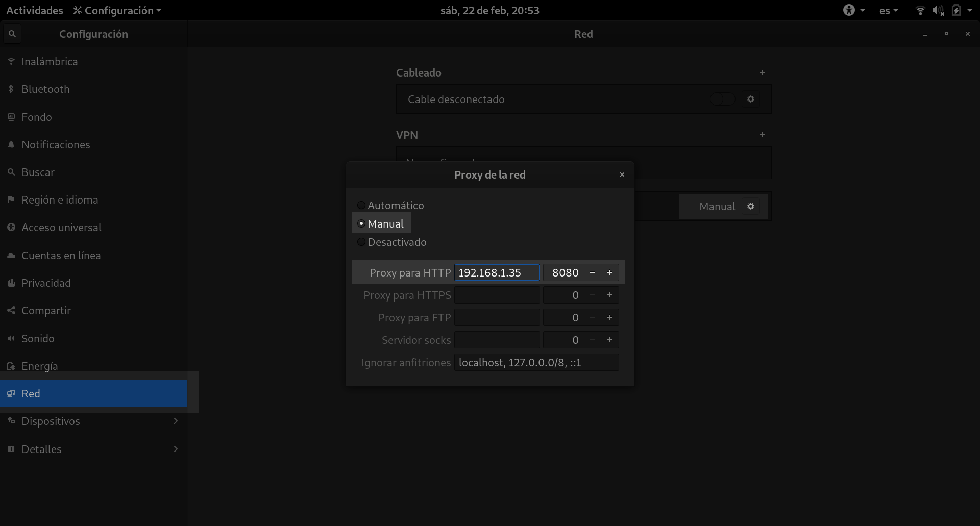Close the Proxy de la red dialog

(622, 174)
